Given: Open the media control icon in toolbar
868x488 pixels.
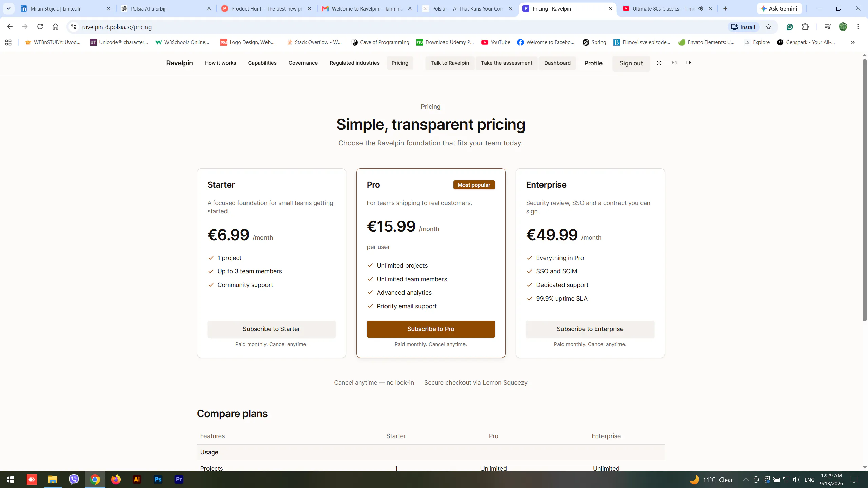Looking at the screenshot, I should click(x=827, y=27).
